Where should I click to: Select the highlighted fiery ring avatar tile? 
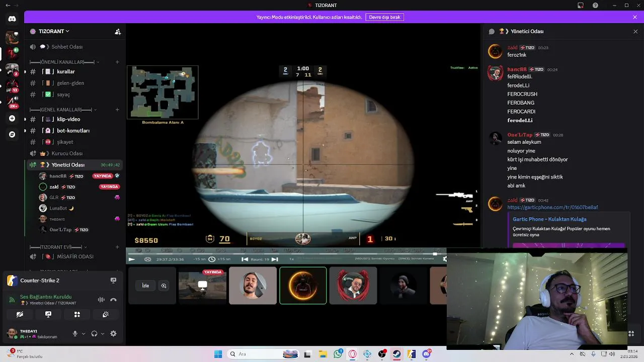303,286
